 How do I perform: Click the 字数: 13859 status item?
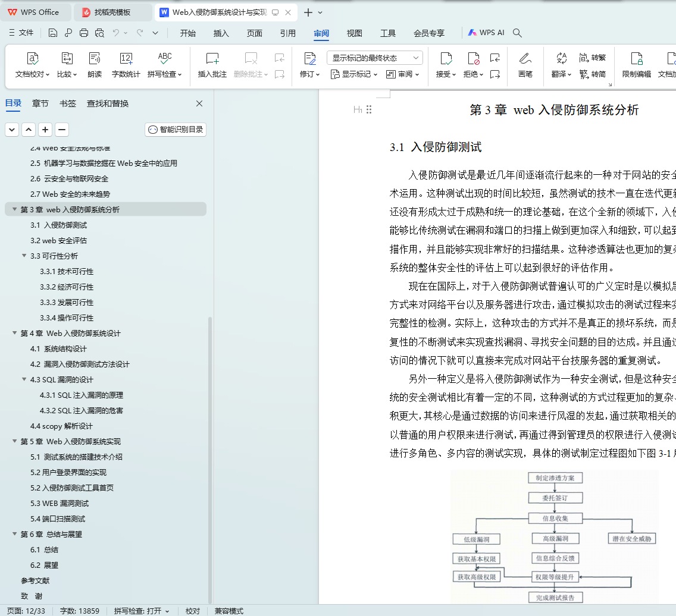79,611
